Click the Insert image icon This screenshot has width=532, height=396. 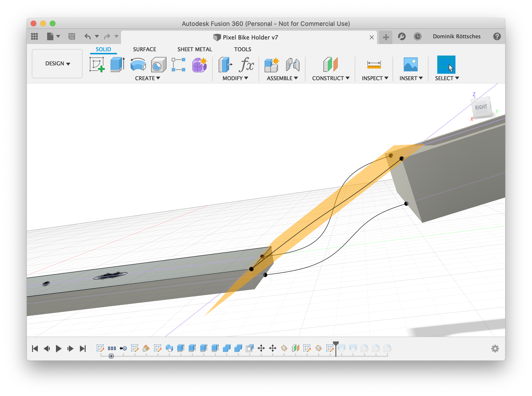coord(410,64)
